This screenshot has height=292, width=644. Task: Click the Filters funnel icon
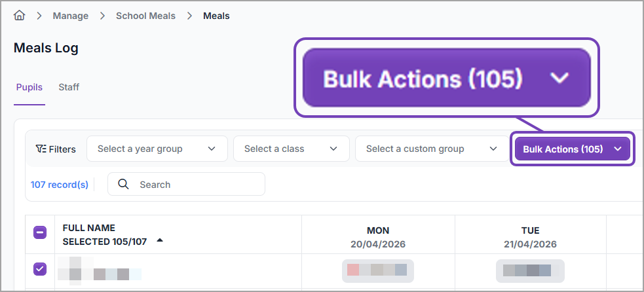point(41,149)
